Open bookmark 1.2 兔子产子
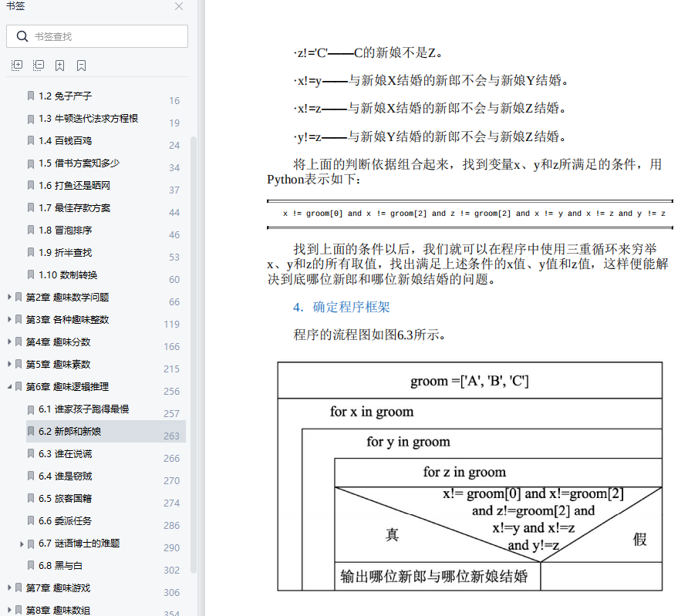 (x=65, y=96)
